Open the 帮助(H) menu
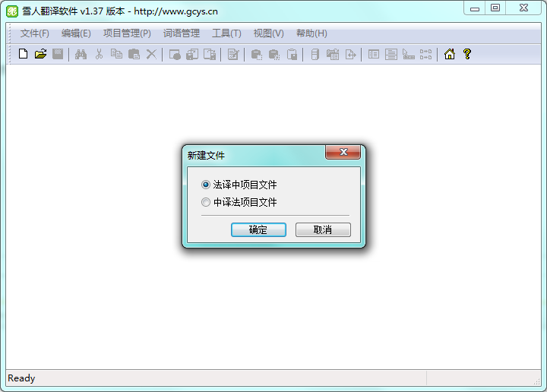The image size is (547, 392). point(311,33)
